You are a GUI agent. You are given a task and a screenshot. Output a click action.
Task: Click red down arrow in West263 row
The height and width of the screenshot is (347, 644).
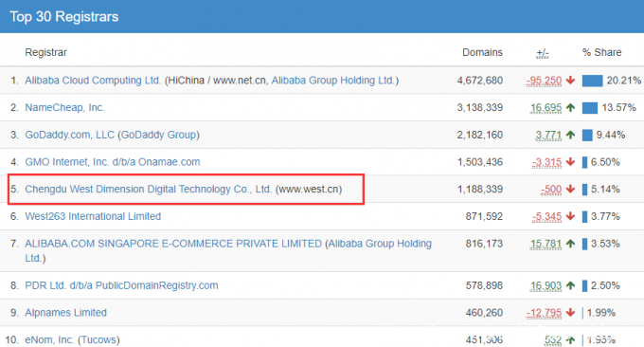pyautogui.click(x=570, y=216)
